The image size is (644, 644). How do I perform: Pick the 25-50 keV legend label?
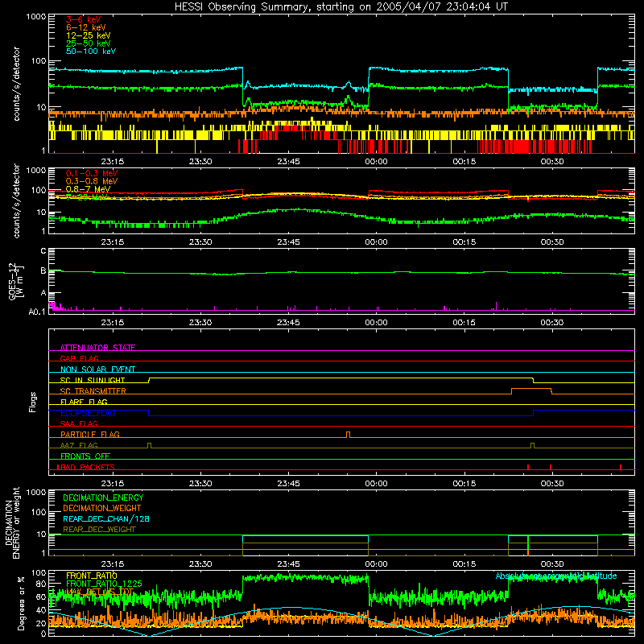pyautogui.click(x=89, y=43)
